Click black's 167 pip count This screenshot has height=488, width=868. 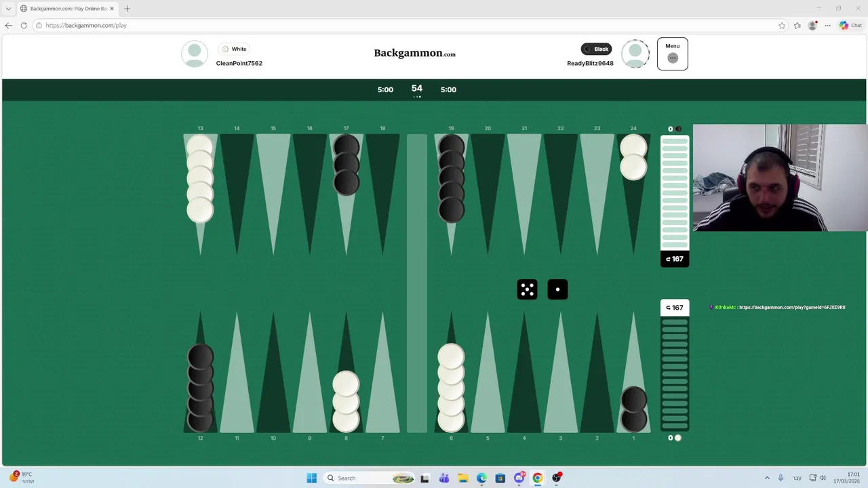(x=675, y=259)
